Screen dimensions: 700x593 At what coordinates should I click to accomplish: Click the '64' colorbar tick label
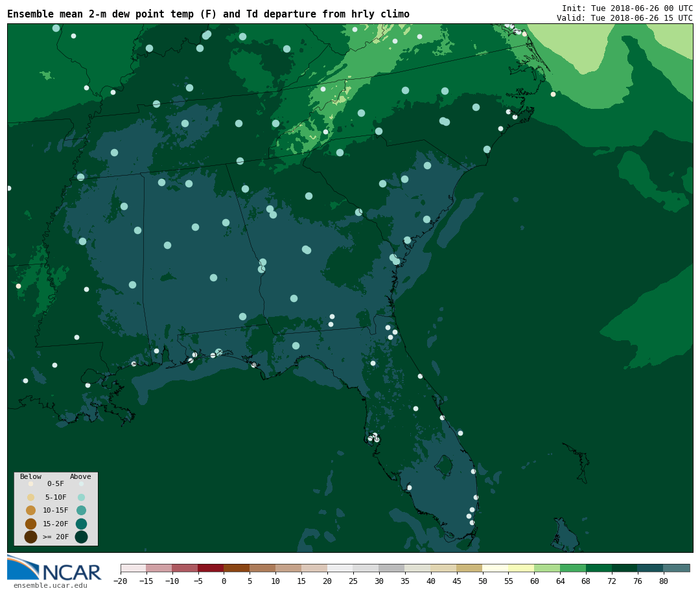pyautogui.click(x=561, y=581)
